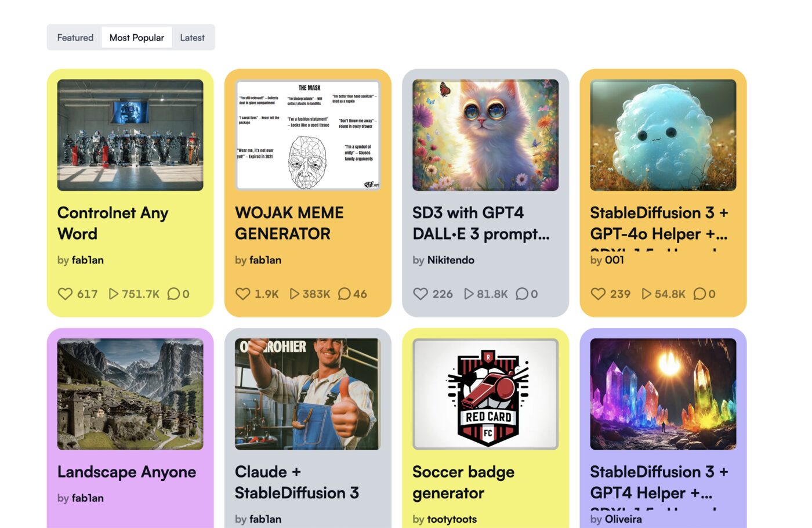812x528 pixels.
Task: Visit fab1an's profile under Claude + StableDiffusion 3
Action: click(x=265, y=519)
